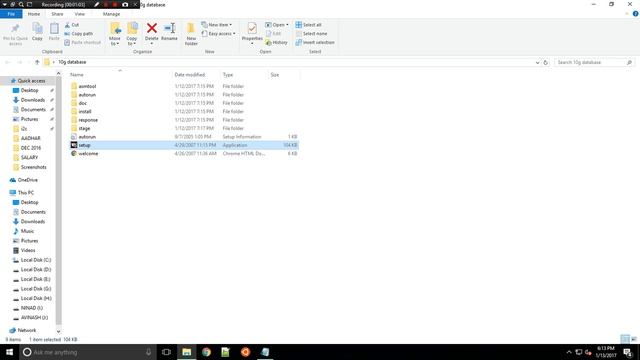The image size is (640, 360).
Task: Click Copy path in ribbon
Action: point(78,33)
